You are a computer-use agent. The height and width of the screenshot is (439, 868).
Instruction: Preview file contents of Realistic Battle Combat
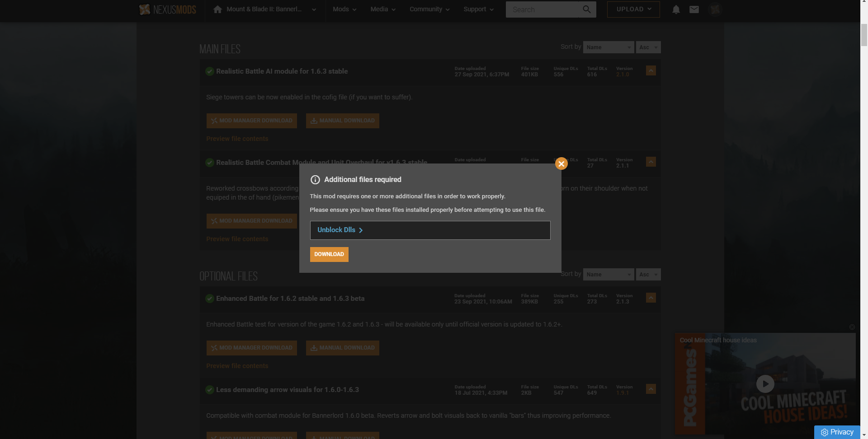[237, 239]
